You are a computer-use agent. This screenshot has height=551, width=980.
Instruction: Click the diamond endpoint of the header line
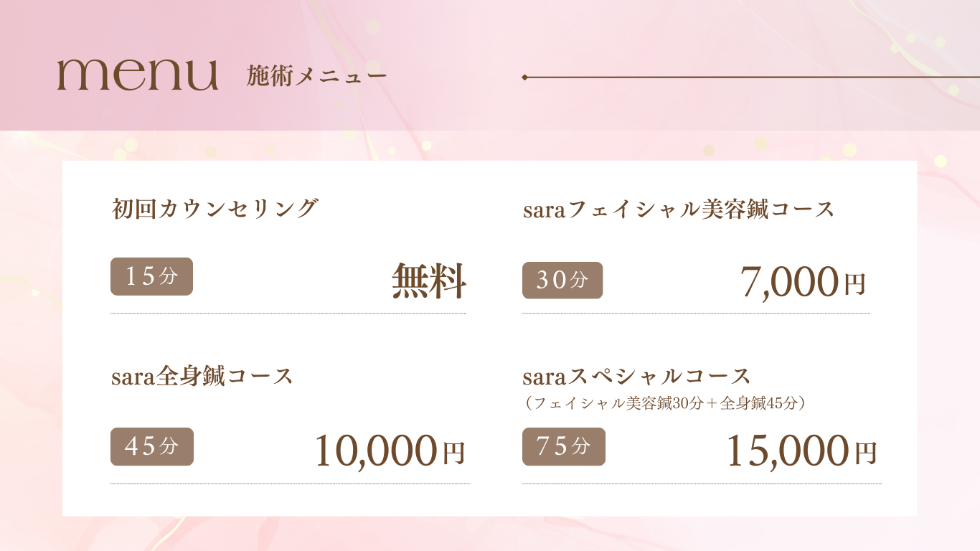pyautogui.click(x=525, y=77)
